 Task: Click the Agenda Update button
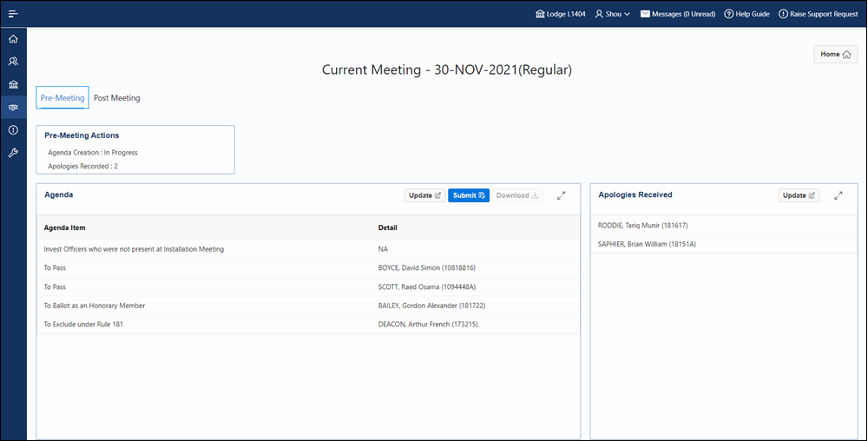point(424,195)
